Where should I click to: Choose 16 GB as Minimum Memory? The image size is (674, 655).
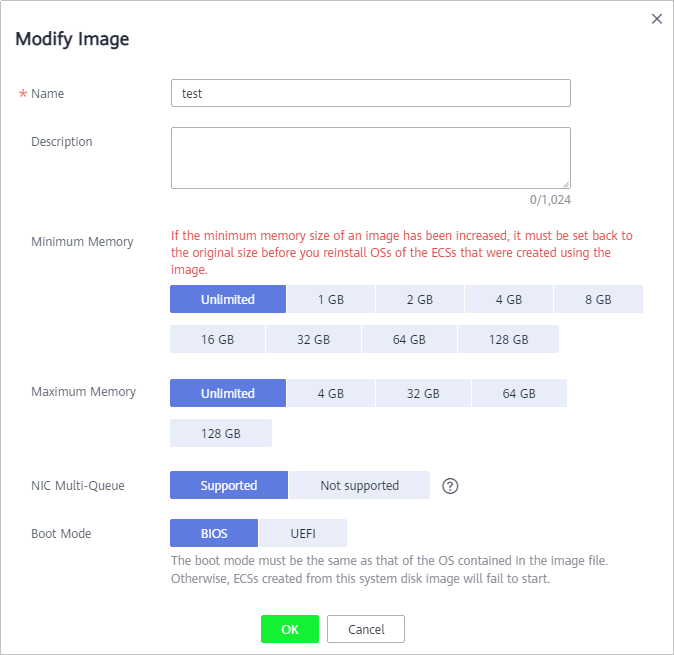click(218, 339)
